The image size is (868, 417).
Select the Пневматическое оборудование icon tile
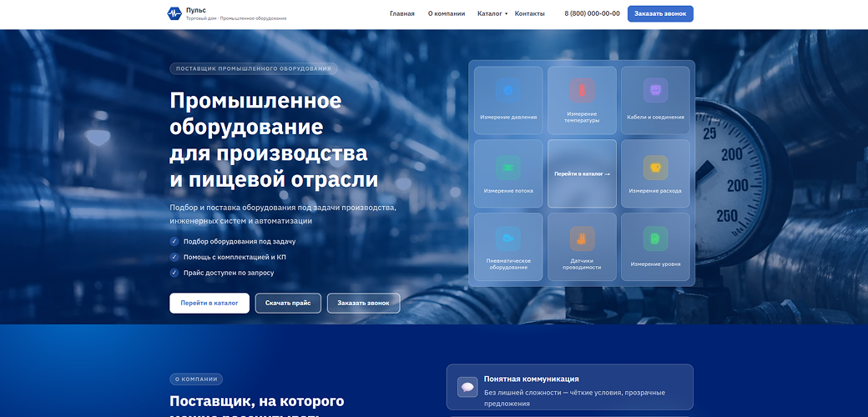pyautogui.click(x=508, y=239)
